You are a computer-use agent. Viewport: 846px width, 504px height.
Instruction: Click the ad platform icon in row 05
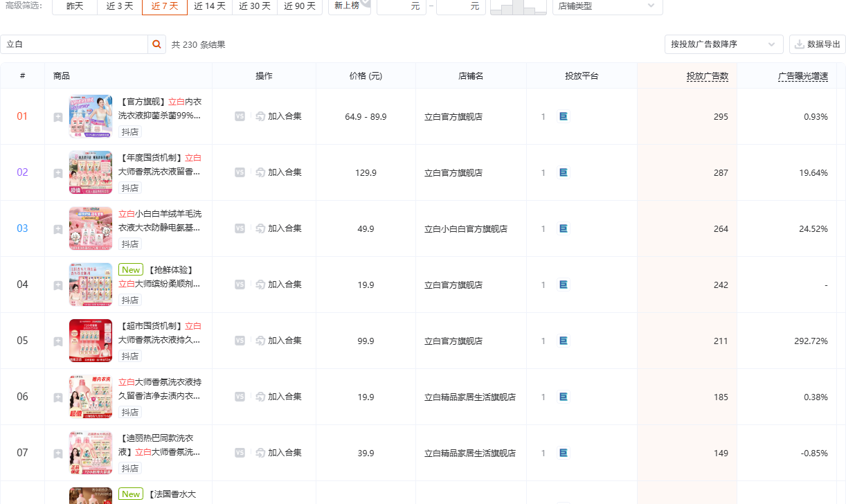[x=563, y=341]
